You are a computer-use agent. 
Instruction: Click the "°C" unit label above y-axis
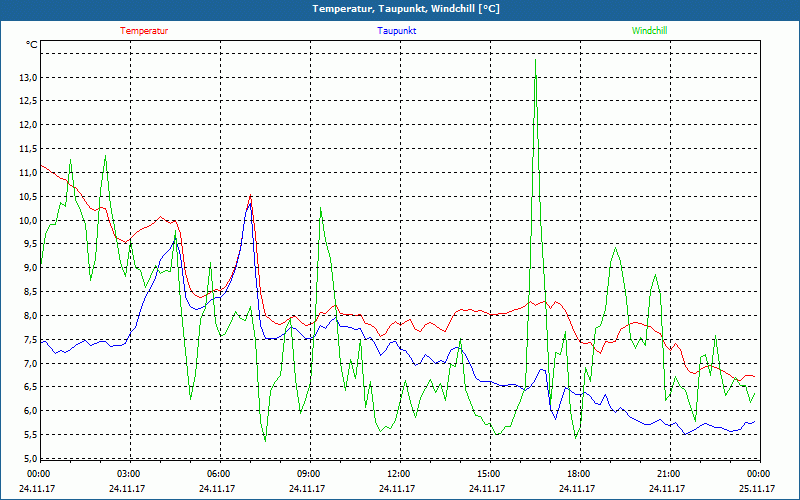pyautogui.click(x=32, y=45)
